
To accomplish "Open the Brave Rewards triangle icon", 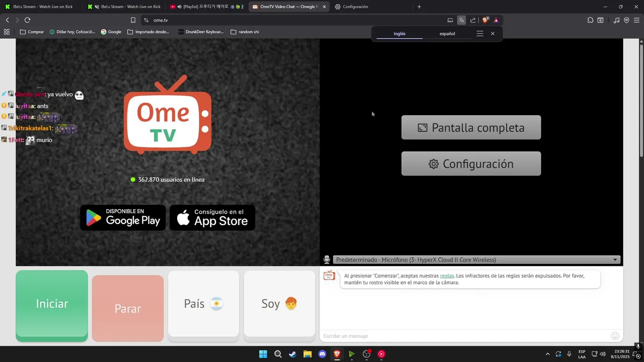I will coord(496,20).
